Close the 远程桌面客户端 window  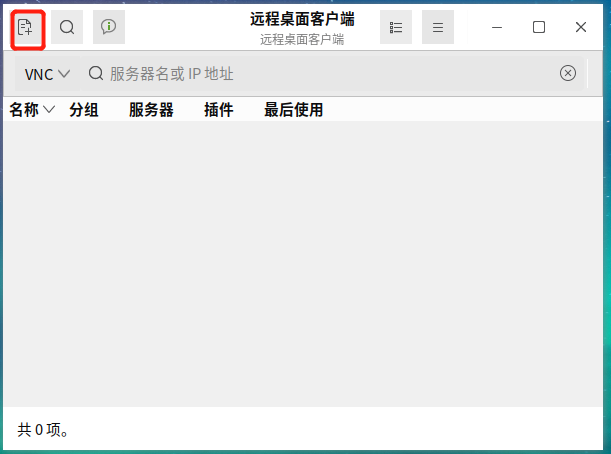coord(581,27)
